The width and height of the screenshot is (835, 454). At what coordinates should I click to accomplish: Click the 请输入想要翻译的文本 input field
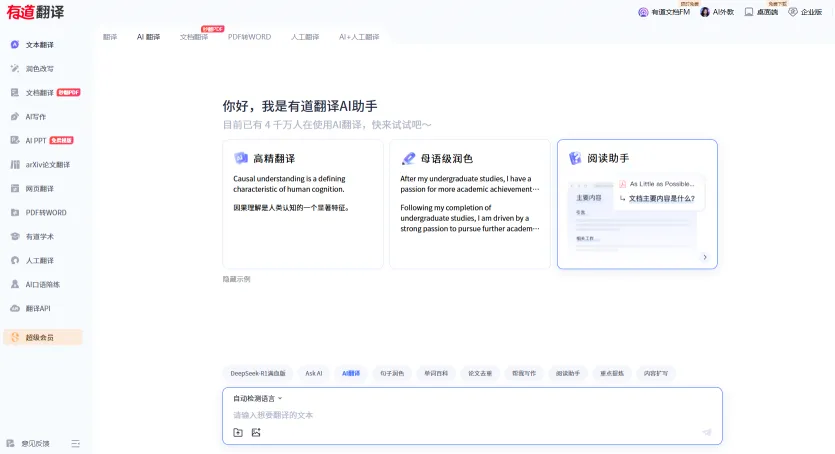coord(472,415)
